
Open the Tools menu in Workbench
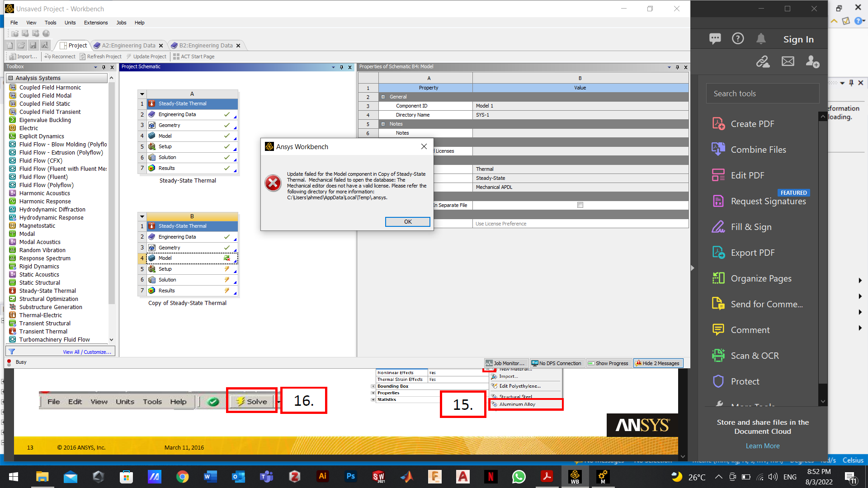(x=50, y=23)
